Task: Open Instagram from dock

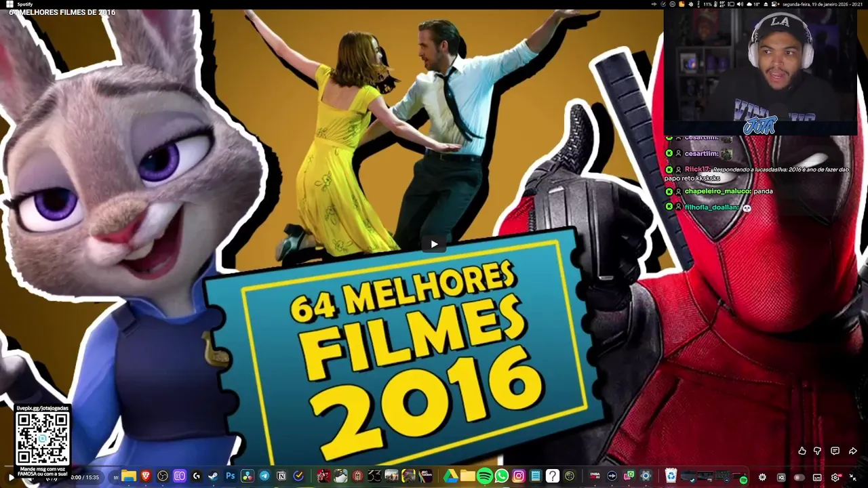Action: tap(519, 476)
